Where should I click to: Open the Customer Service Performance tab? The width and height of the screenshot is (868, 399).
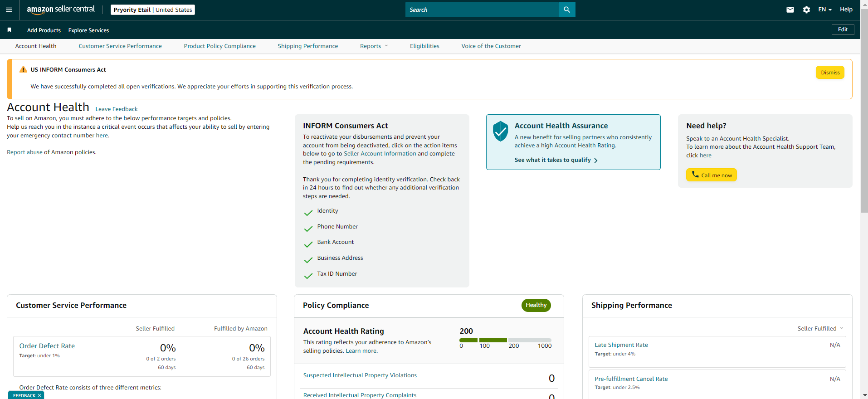click(x=120, y=46)
